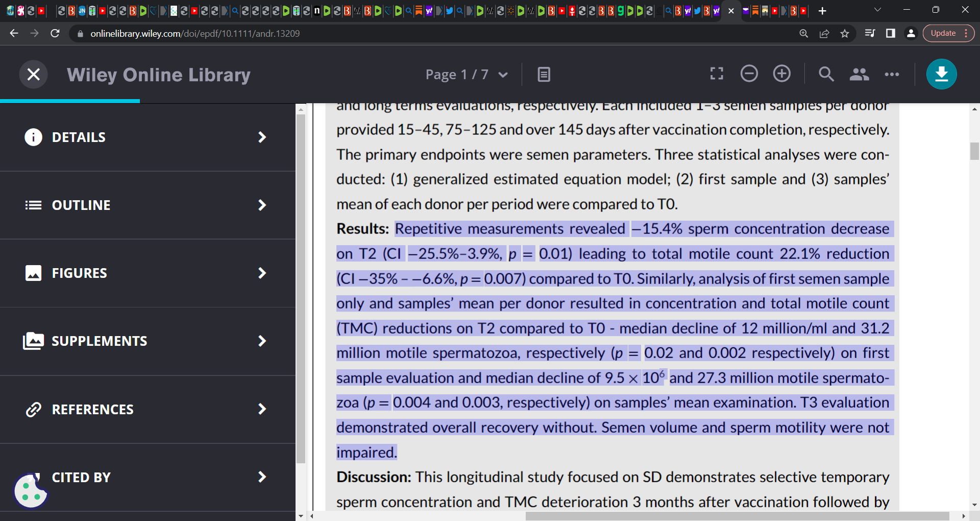Bookmark this page with star
The width and height of the screenshot is (980, 521).
pos(845,34)
